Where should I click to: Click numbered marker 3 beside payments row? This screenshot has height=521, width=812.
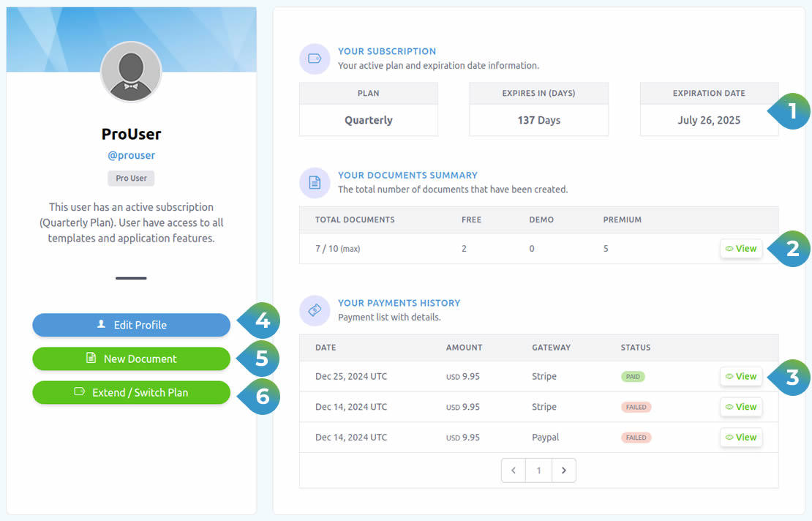(791, 377)
